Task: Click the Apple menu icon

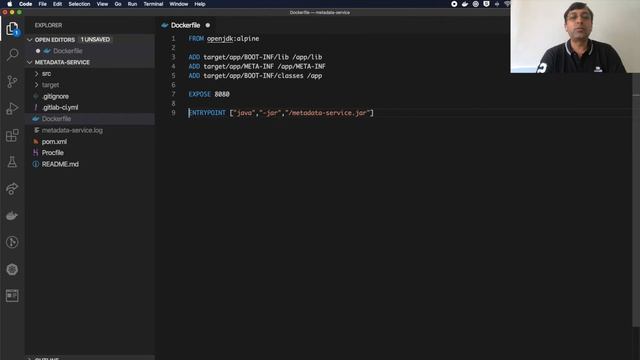Action: coord(9,4)
